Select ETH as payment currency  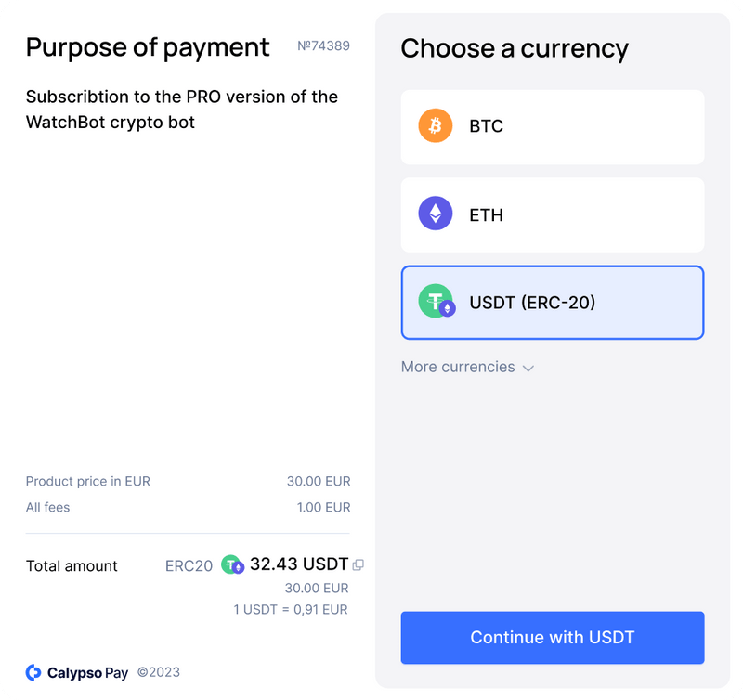553,214
